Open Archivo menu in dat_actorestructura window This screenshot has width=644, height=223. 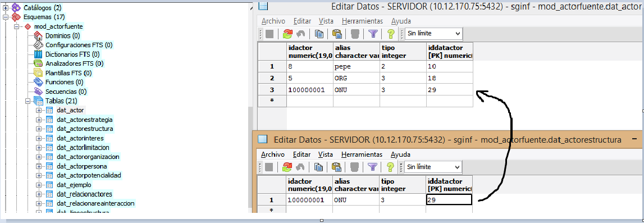coord(273,154)
